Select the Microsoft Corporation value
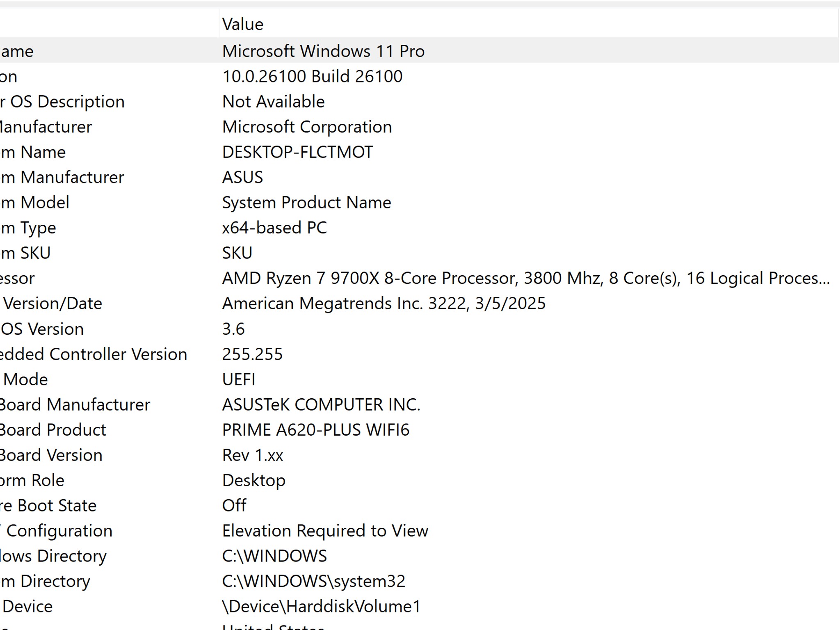 [307, 127]
